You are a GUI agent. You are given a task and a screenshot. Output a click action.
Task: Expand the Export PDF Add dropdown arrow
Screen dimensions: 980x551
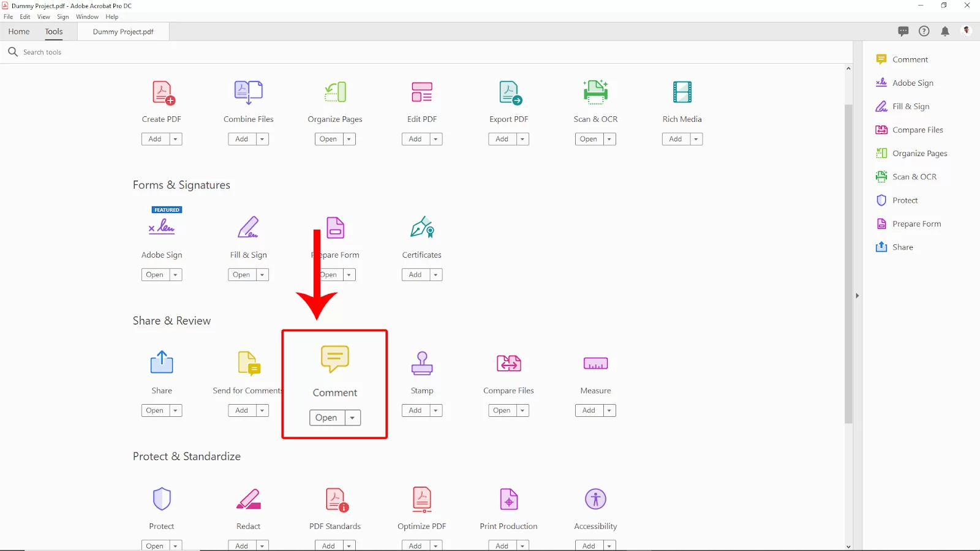522,139
